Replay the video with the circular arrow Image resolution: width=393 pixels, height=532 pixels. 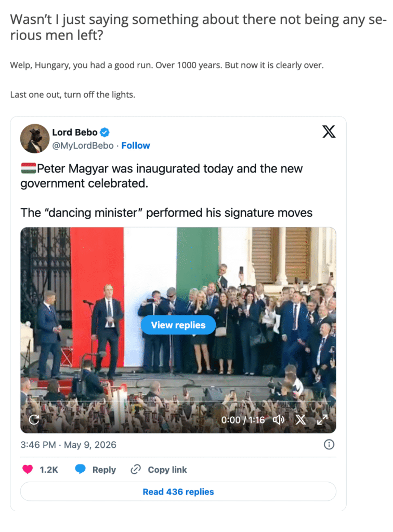coord(34,420)
